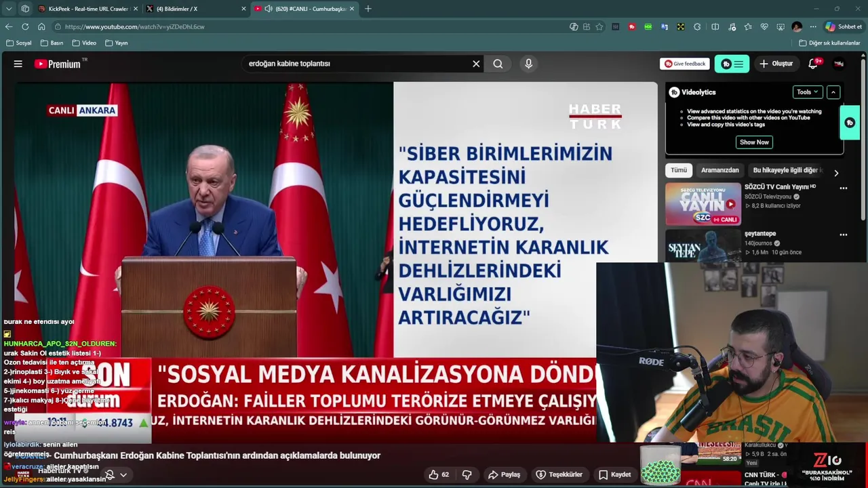Screen dimensions: 868x488
Task: Click the YouTube search magnifier button
Action: click(498, 64)
